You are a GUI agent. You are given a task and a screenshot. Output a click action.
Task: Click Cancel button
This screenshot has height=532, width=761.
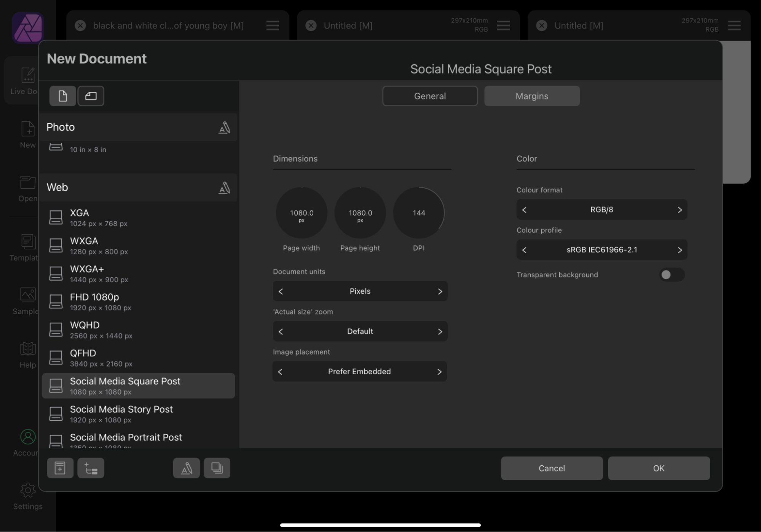[552, 468]
